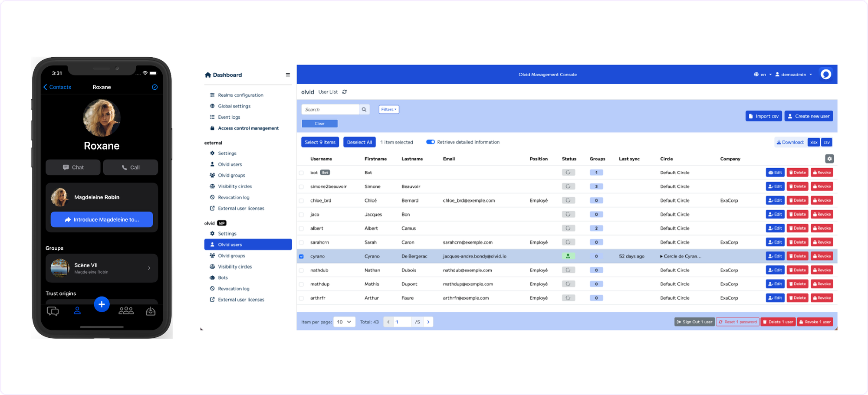Click inside the Search input field
This screenshot has height=395, width=868.
(330, 110)
